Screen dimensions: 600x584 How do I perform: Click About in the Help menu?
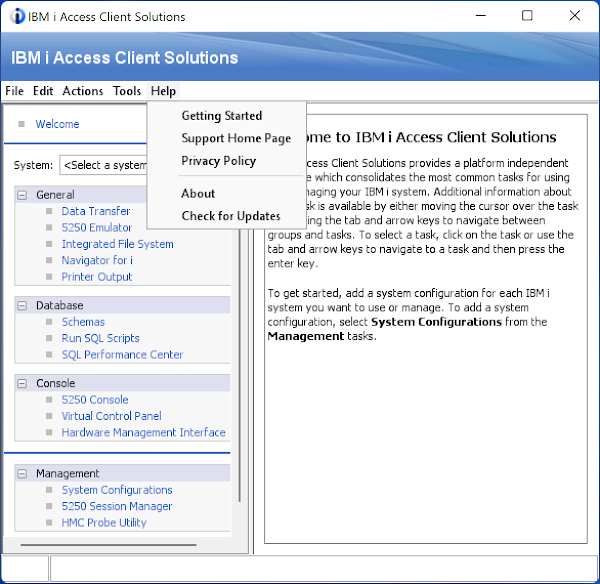[198, 194]
